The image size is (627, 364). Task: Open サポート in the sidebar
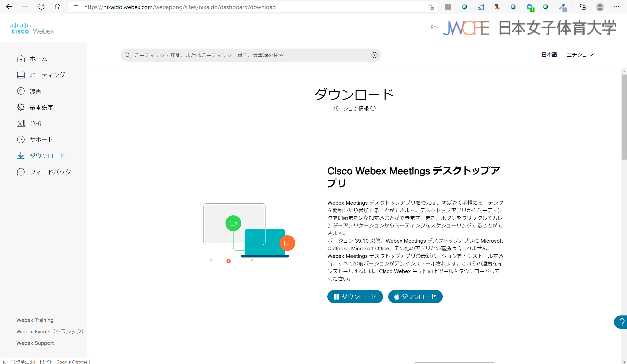(41, 139)
